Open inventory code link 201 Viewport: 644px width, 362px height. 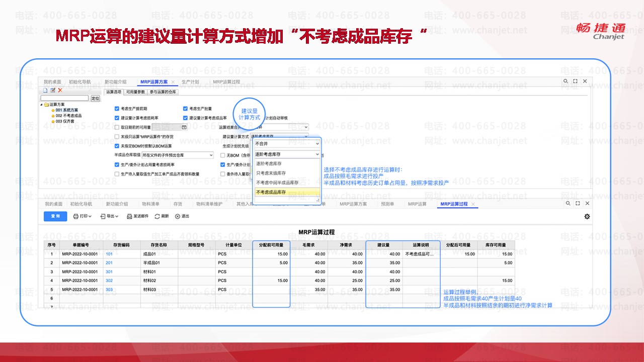pyautogui.click(x=109, y=263)
